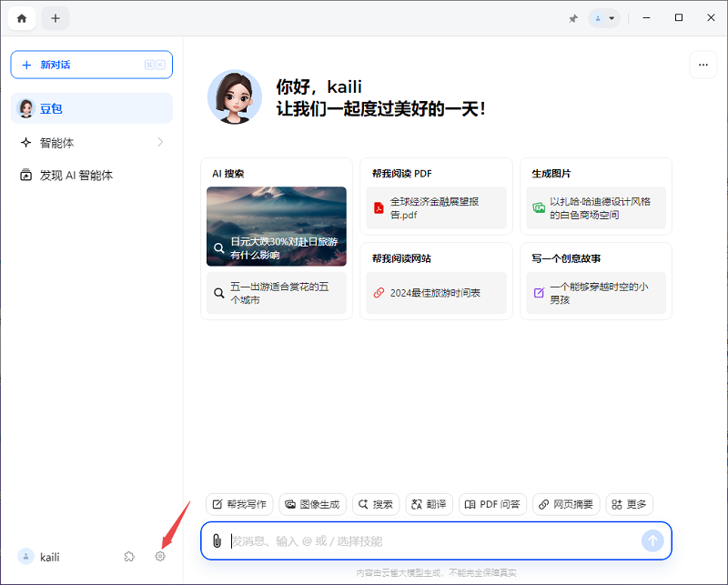Toggle the pin-on-top icon
Image resolution: width=728 pixels, height=585 pixels.
(x=573, y=18)
